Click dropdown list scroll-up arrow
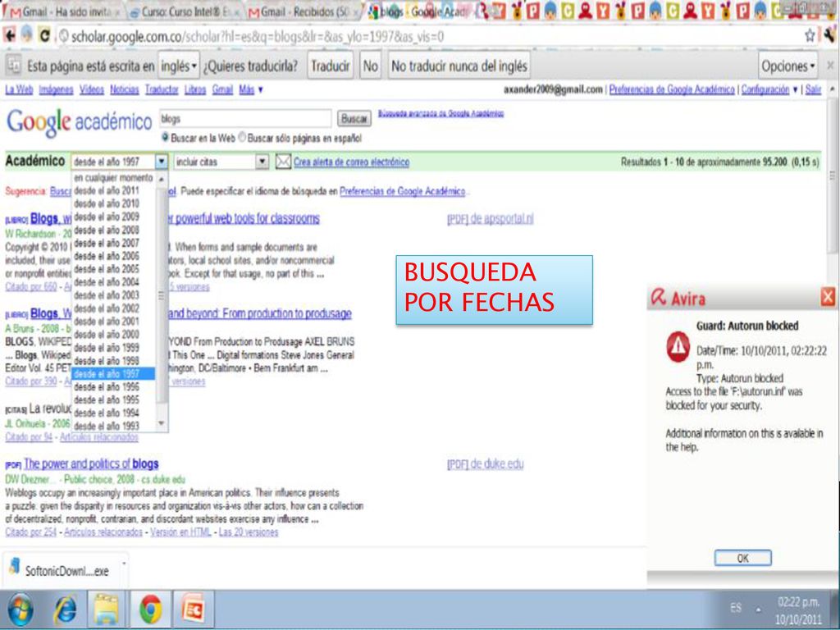 tap(162, 179)
